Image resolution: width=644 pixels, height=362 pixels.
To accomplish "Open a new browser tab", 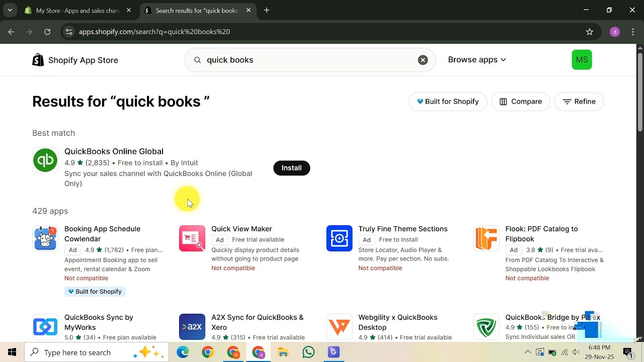I will click(267, 10).
